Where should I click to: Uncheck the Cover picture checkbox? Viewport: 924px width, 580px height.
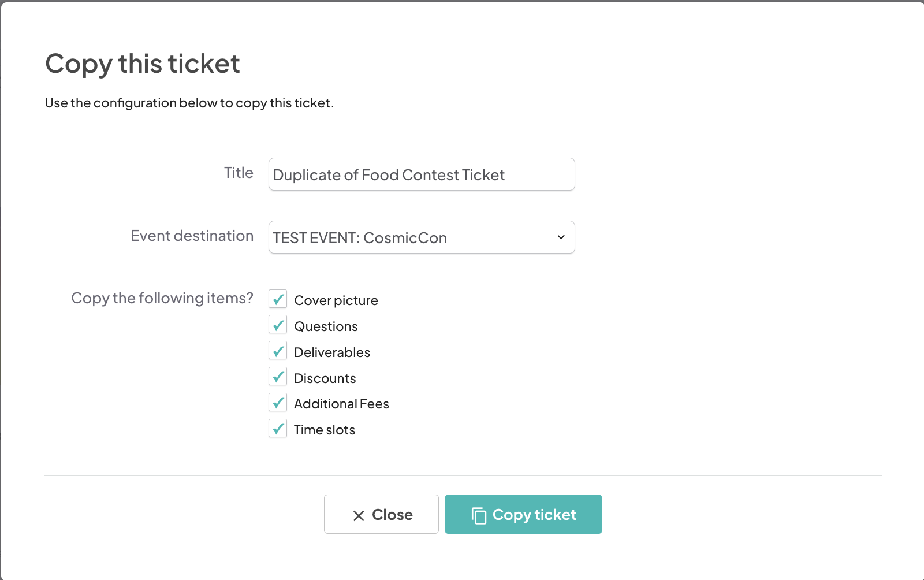(278, 299)
